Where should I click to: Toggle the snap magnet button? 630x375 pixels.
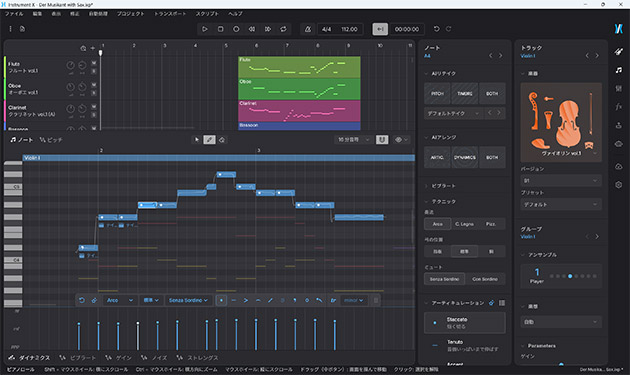click(x=382, y=139)
